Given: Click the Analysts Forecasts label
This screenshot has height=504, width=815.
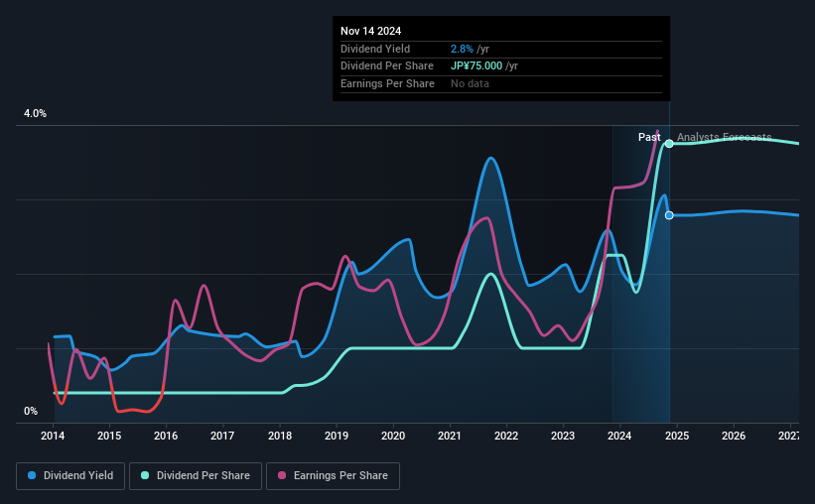Looking at the screenshot, I should tap(724, 137).
